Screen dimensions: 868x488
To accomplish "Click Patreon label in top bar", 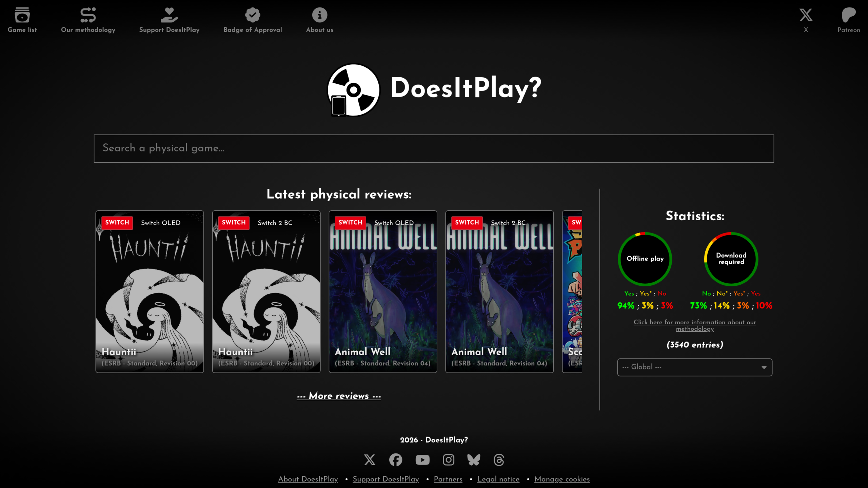I will click(849, 30).
